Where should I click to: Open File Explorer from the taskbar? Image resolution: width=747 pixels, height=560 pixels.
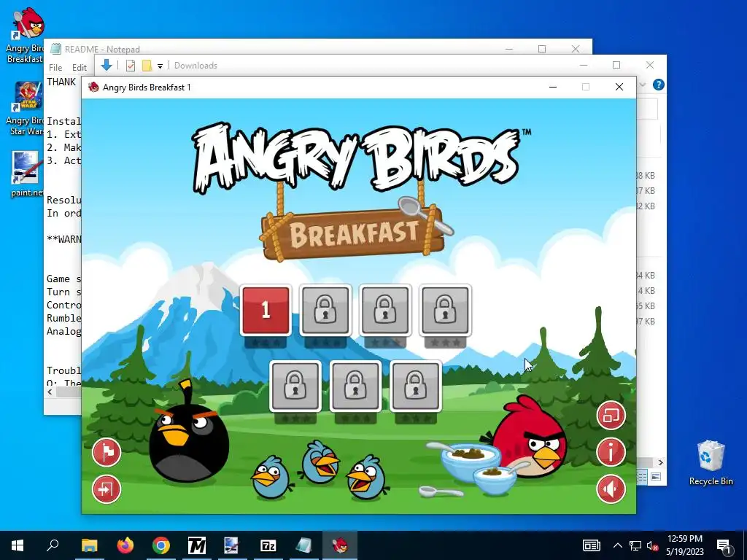(89, 545)
